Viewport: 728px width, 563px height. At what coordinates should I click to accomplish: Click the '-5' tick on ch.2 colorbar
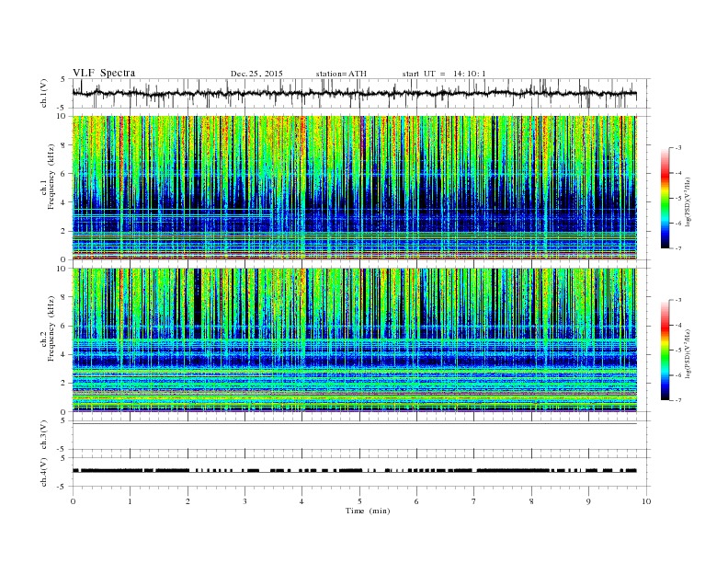(x=678, y=350)
